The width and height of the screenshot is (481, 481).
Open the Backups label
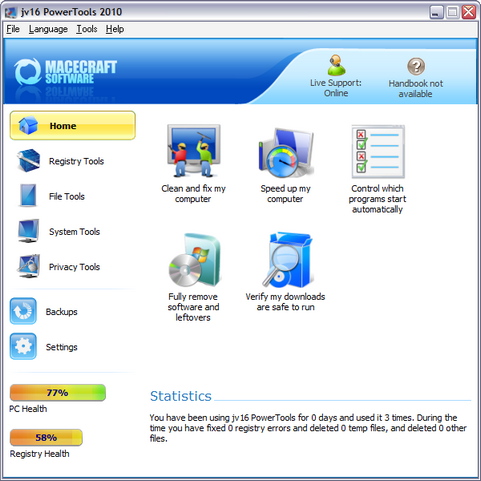(62, 312)
